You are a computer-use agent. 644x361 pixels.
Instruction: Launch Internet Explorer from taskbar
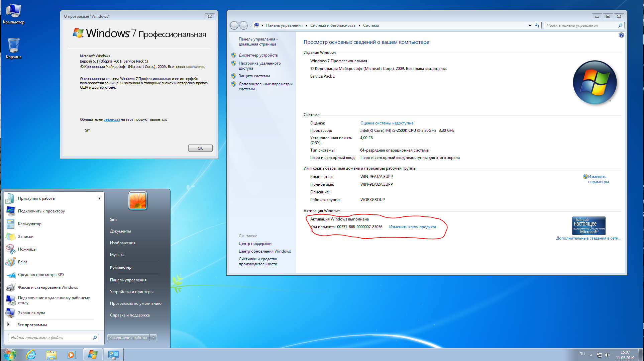click(31, 355)
